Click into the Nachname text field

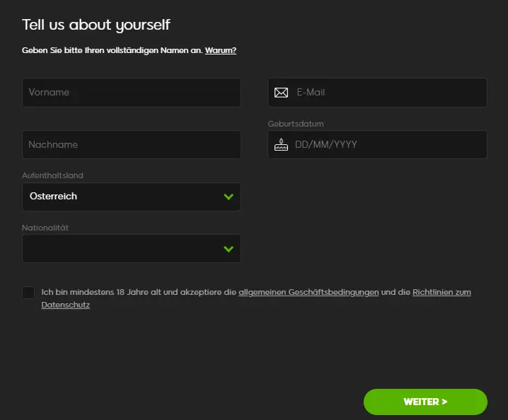click(131, 144)
